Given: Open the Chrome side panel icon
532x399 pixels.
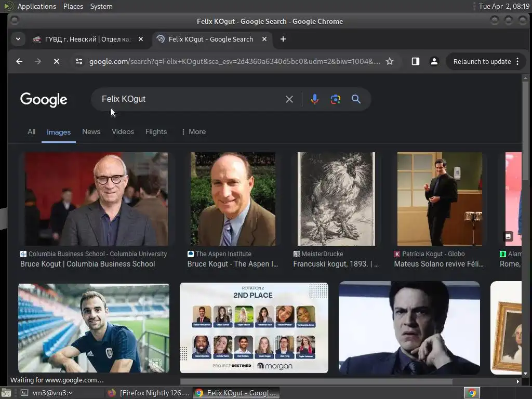Looking at the screenshot, I should point(415,61).
